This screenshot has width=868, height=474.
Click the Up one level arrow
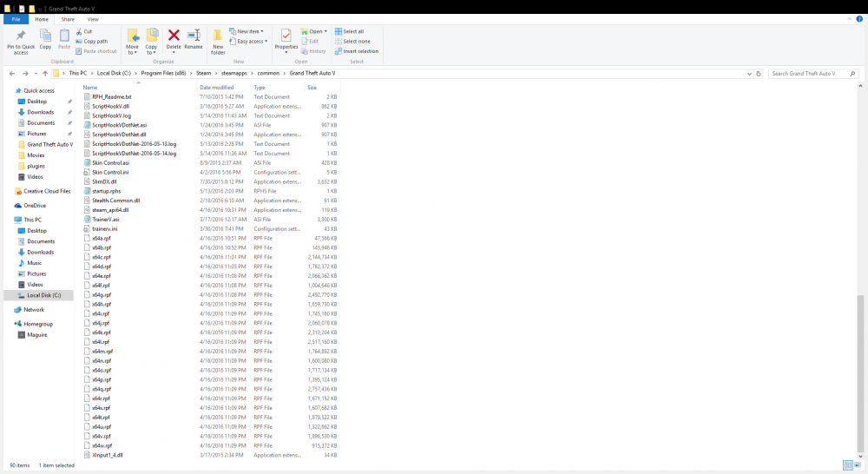point(45,74)
